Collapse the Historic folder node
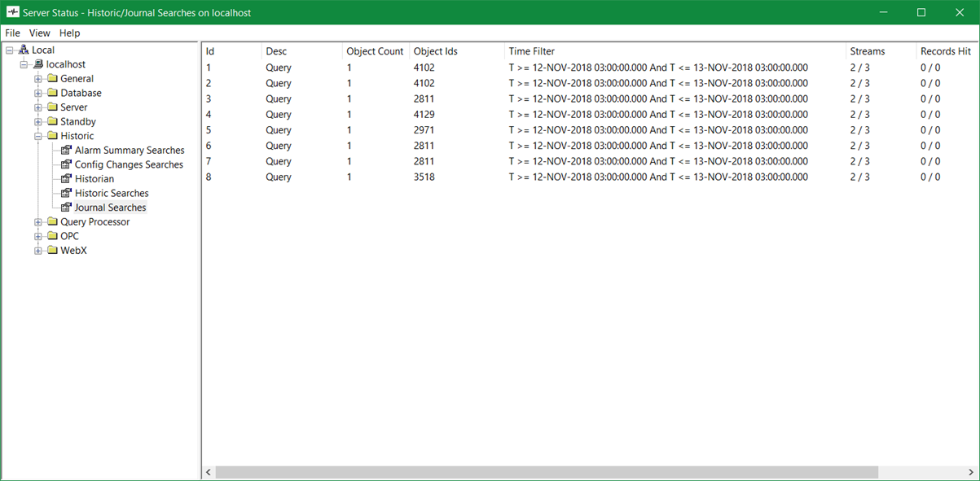This screenshot has height=481, width=980. point(38,136)
